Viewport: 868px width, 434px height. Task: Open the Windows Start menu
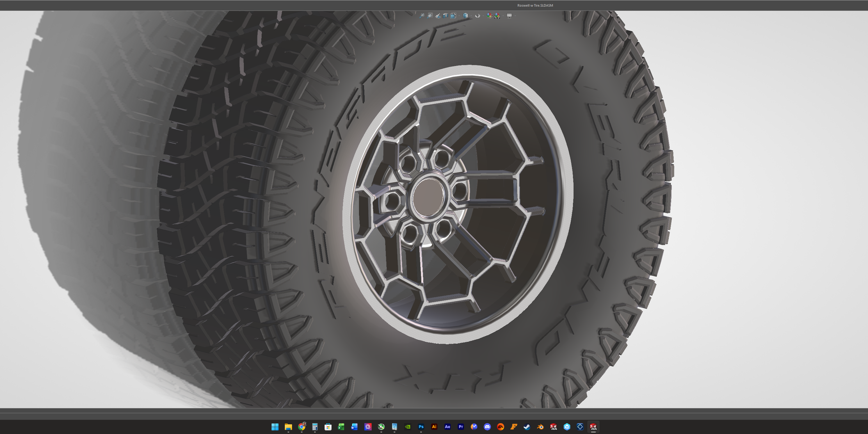(275, 427)
